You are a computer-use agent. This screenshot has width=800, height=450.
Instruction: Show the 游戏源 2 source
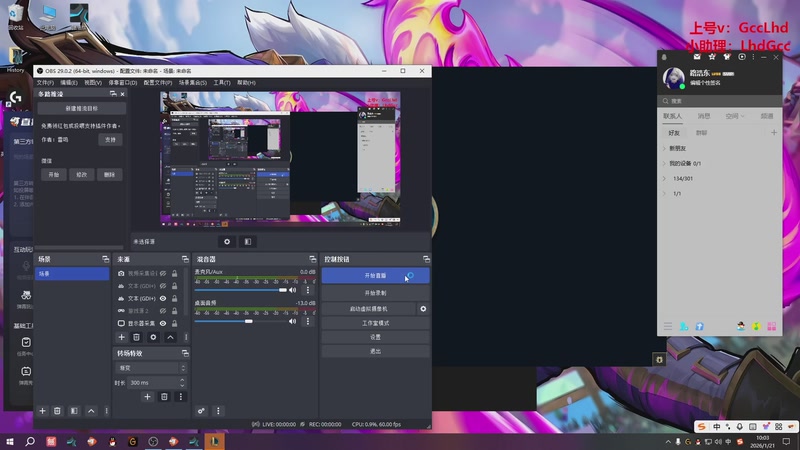[x=163, y=311]
